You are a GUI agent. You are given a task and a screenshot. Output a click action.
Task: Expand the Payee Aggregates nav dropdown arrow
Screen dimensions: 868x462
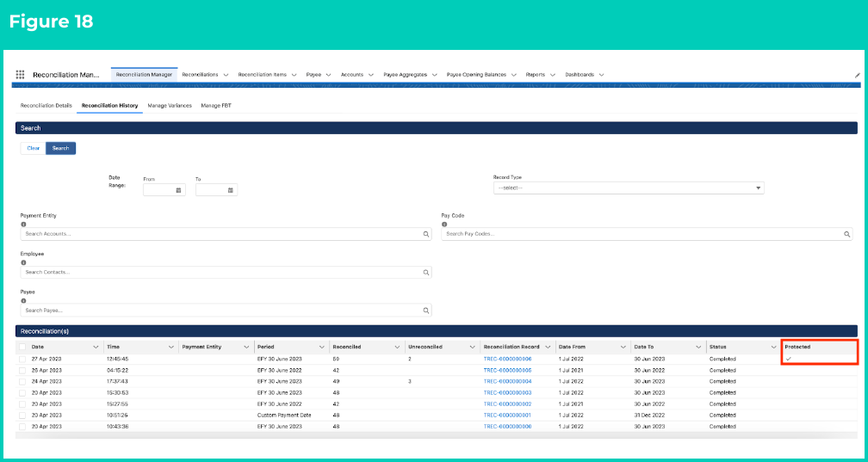tap(434, 75)
